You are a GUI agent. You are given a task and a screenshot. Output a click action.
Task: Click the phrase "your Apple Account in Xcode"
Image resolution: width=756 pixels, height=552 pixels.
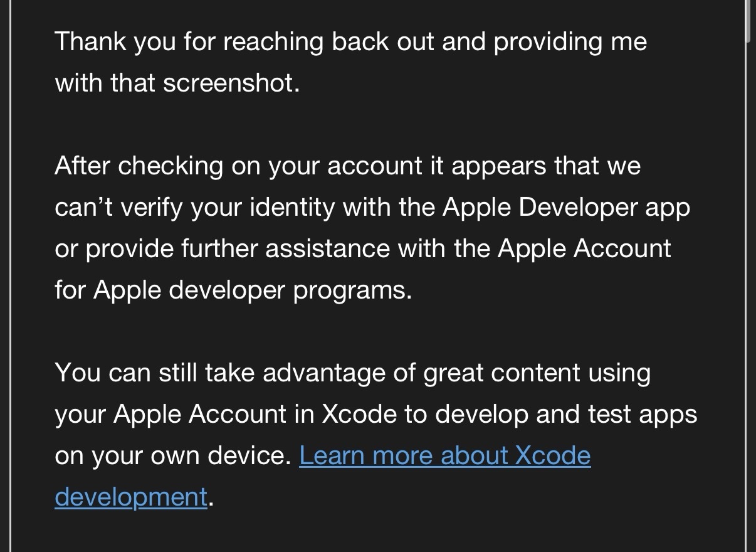point(226,415)
